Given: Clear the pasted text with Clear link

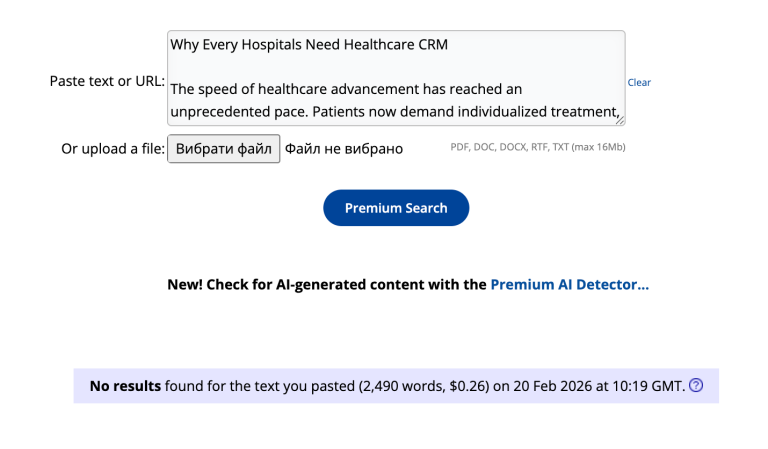Looking at the screenshot, I should tap(639, 82).
